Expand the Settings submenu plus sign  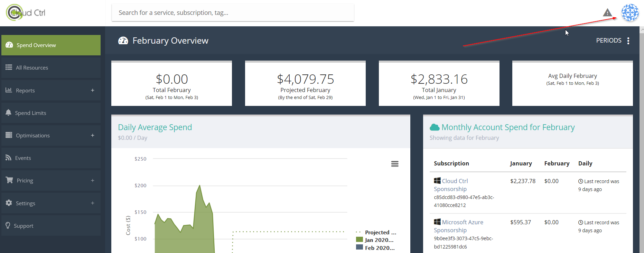pyautogui.click(x=93, y=203)
